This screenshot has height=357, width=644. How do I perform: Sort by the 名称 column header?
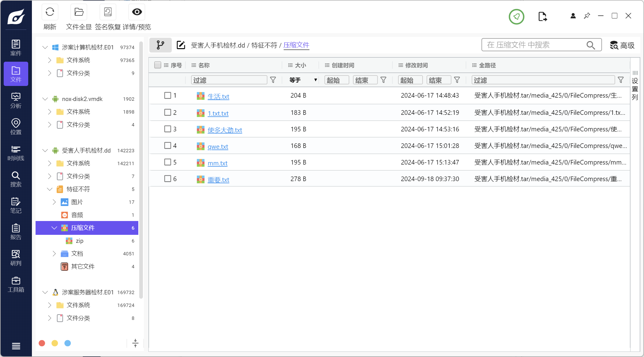(204, 65)
